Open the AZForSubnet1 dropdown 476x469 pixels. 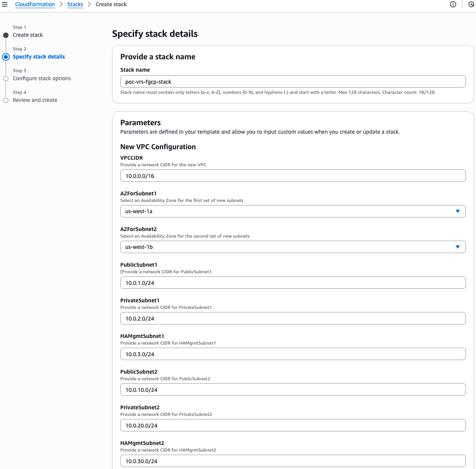[x=293, y=211]
